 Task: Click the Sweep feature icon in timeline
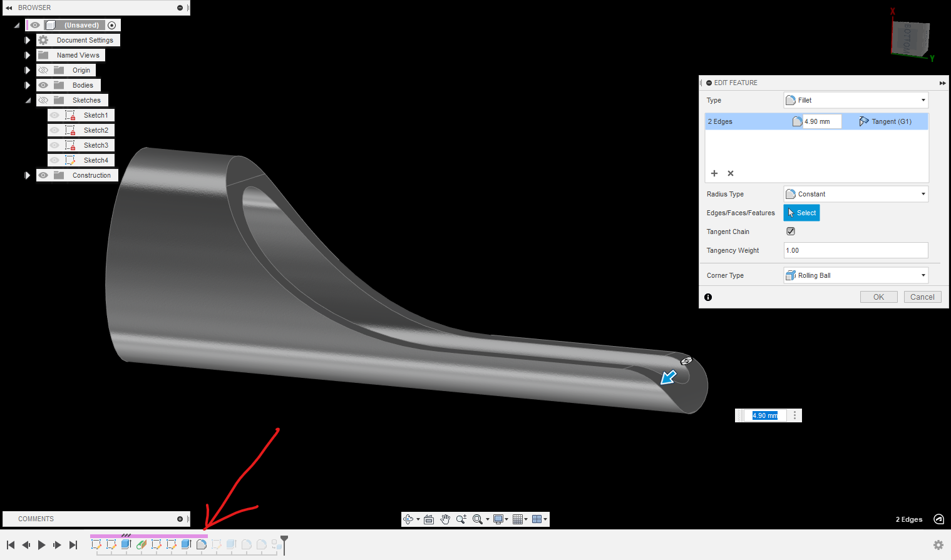141,544
